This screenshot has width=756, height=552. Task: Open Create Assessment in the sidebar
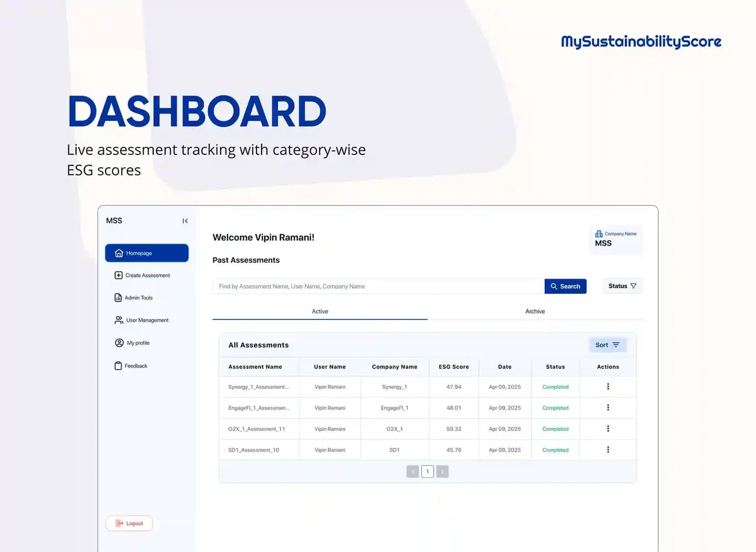pyautogui.click(x=142, y=275)
